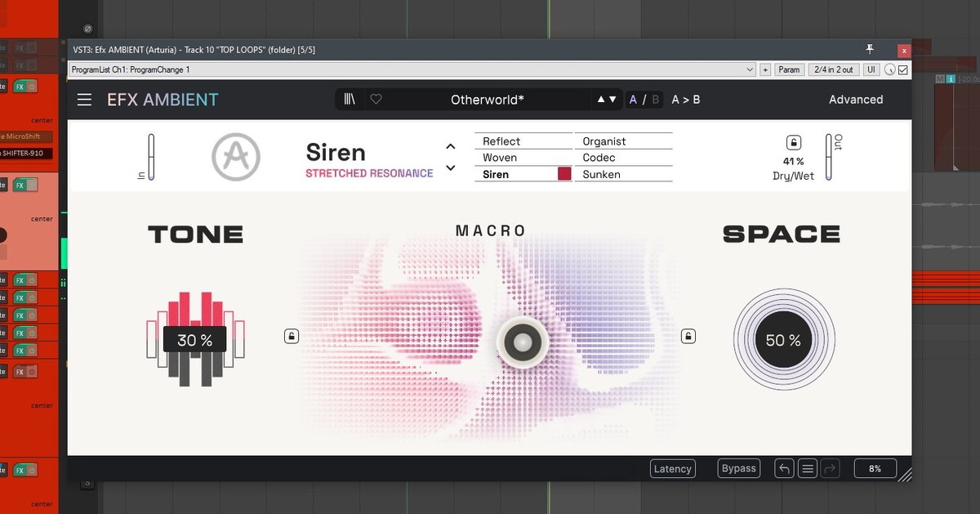Click the Param button

point(789,70)
